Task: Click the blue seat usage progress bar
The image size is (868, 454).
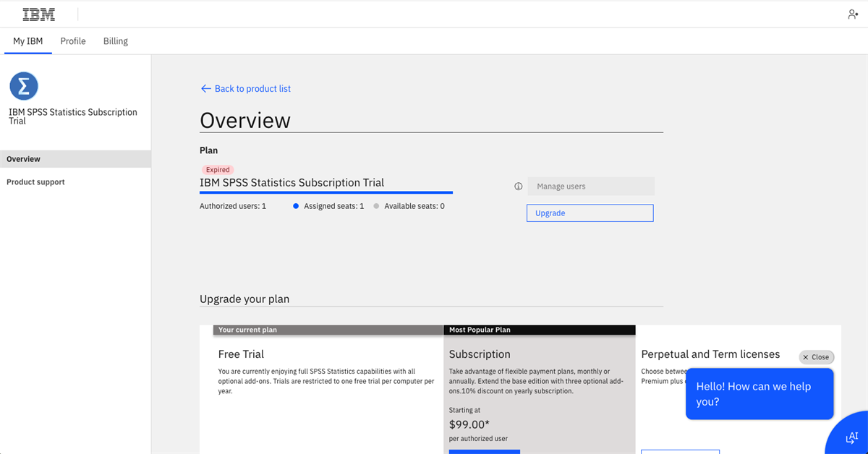Action: tap(325, 193)
